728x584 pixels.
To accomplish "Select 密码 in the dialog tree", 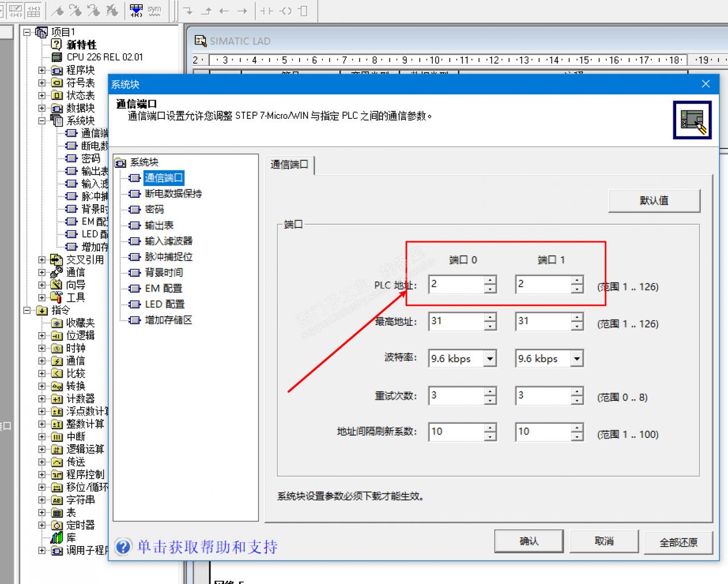I will point(154,210).
